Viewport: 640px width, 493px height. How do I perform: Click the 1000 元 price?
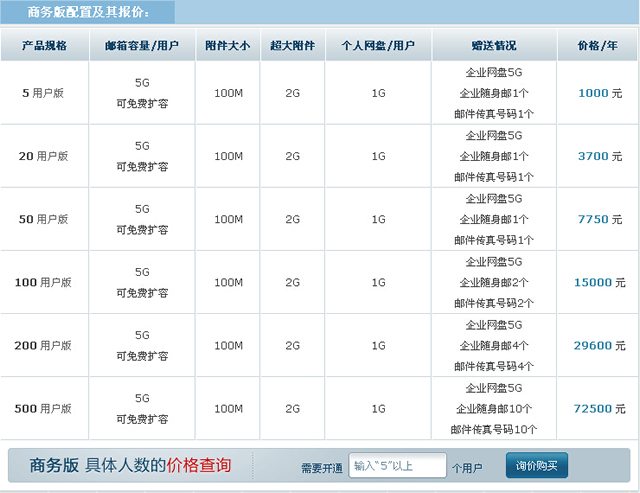pyautogui.click(x=600, y=93)
